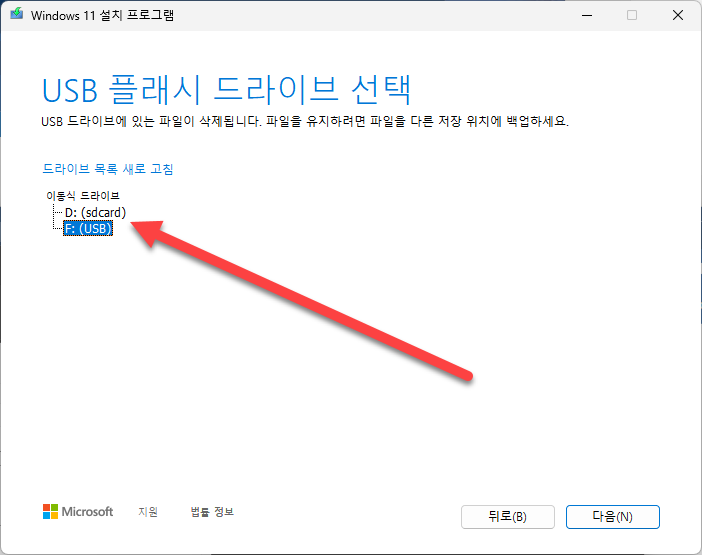Click the 이동식 드라이브 tree root
This screenshot has height=555, width=702.
point(83,196)
